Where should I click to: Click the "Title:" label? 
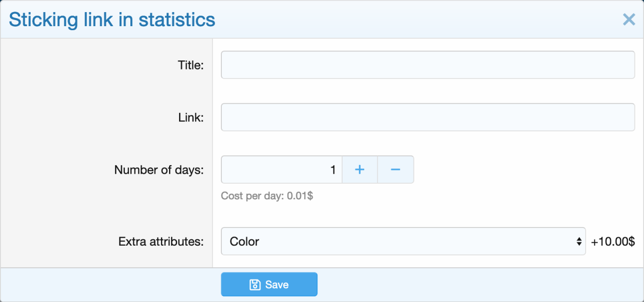click(x=191, y=65)
